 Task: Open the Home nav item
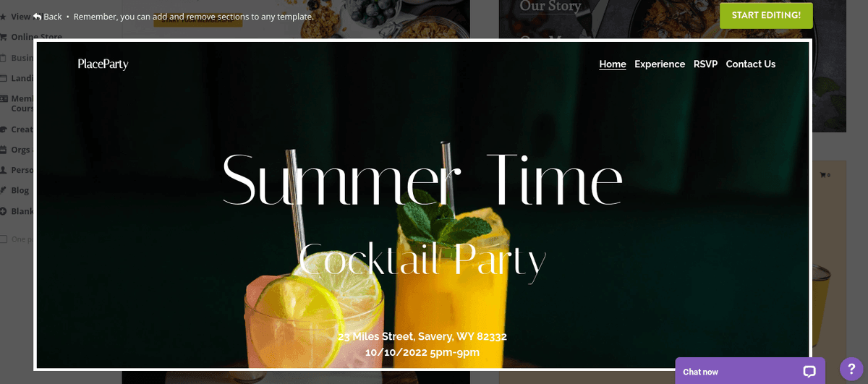click(613, 64)
